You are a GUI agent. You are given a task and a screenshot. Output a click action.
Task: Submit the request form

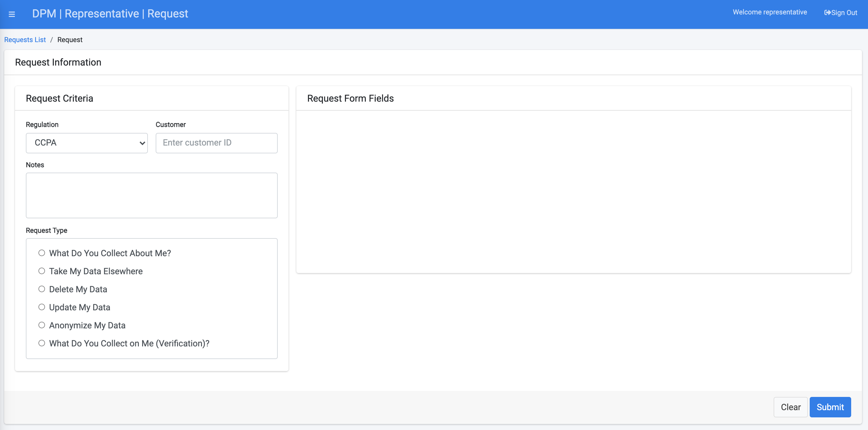(830, 407)
